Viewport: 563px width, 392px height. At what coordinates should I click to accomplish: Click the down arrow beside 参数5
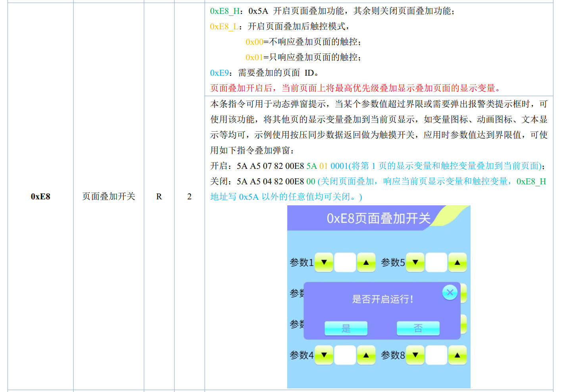point(415,262)
